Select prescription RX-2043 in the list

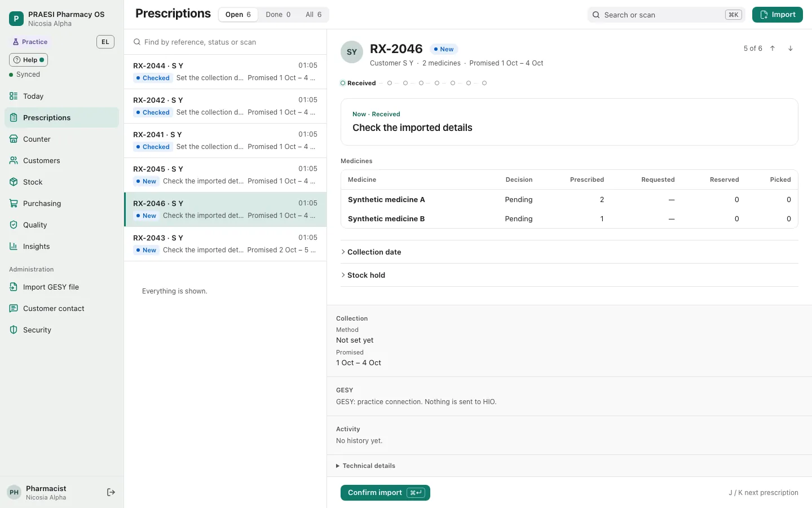pos(226,244)
